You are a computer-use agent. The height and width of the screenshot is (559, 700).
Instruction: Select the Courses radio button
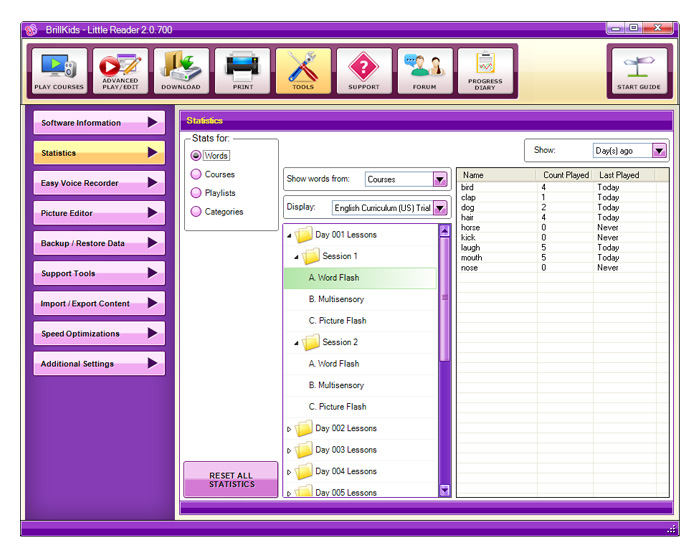[196, 174]
